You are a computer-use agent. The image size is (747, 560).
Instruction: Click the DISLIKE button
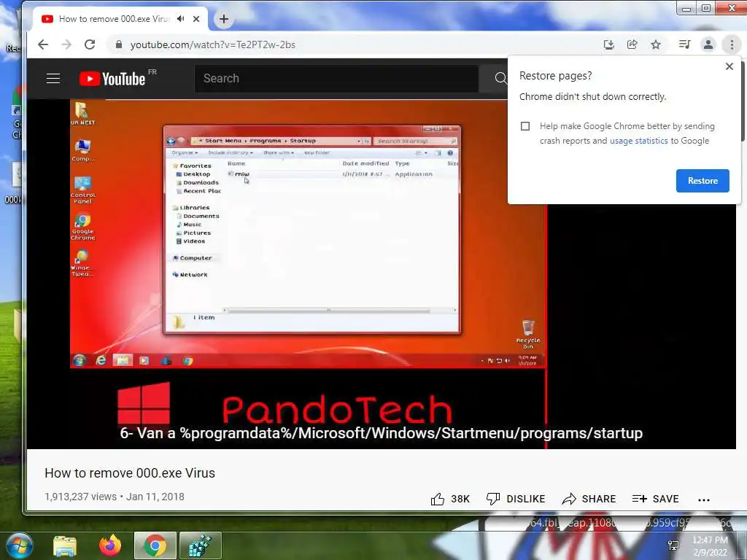[x=516, y=499]
